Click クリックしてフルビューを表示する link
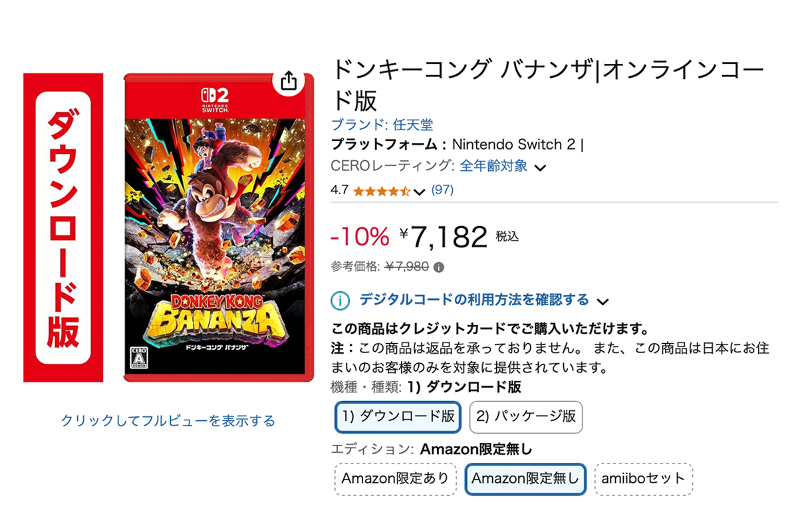Viewport: 798px width, 532px height. (x=170, y=419)
